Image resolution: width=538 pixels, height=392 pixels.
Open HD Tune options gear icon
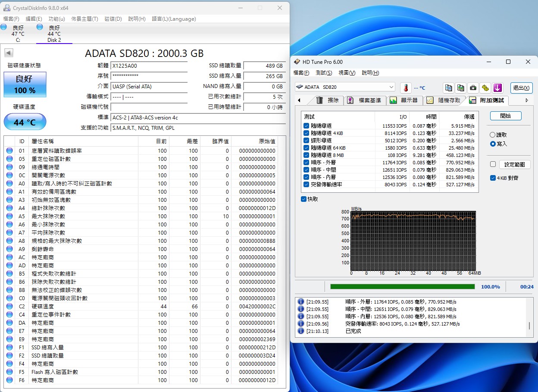tap(485, 88)
